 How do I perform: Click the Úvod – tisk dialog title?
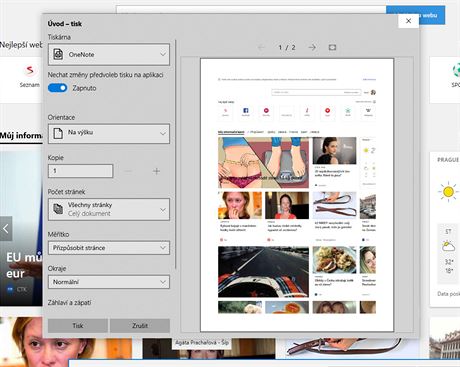tap(65, 24)
